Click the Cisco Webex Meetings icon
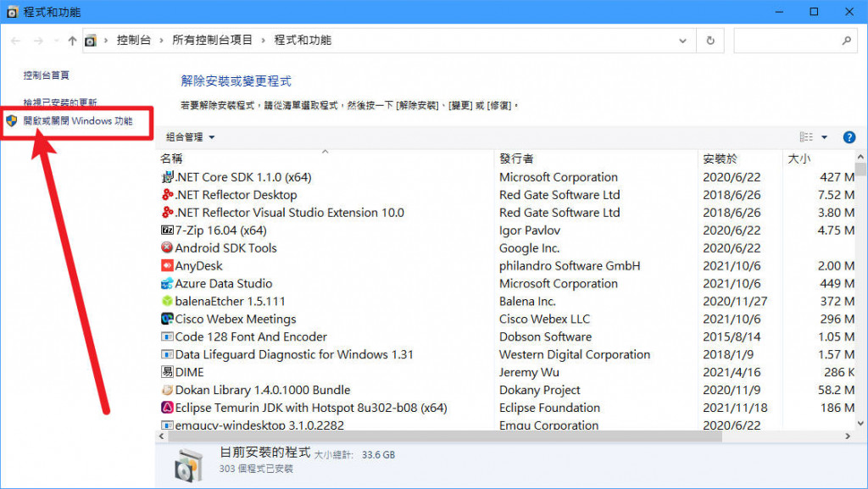The image size is (868, 489). coord(167,319)
